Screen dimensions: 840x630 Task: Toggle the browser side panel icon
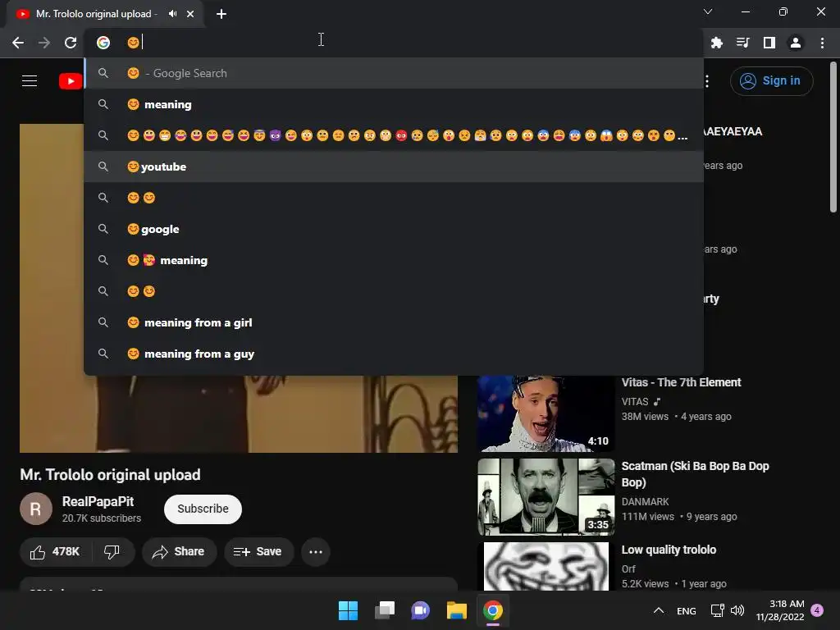(769, 43)
